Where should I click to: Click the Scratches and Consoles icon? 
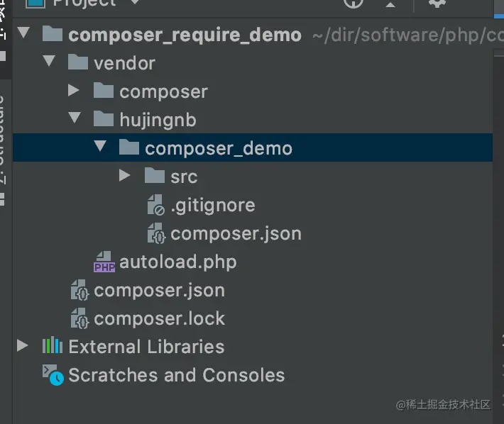(x=53, y=375)
